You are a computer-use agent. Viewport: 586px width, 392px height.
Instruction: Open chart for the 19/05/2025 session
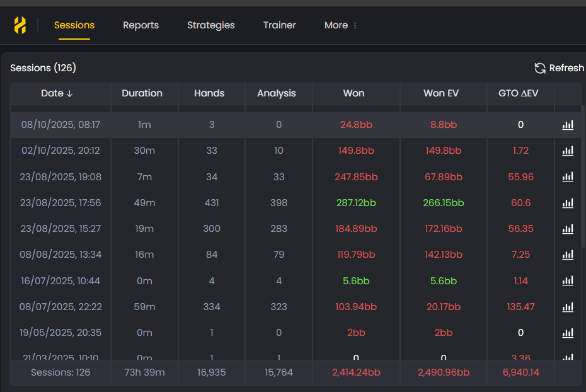point(568,333)
